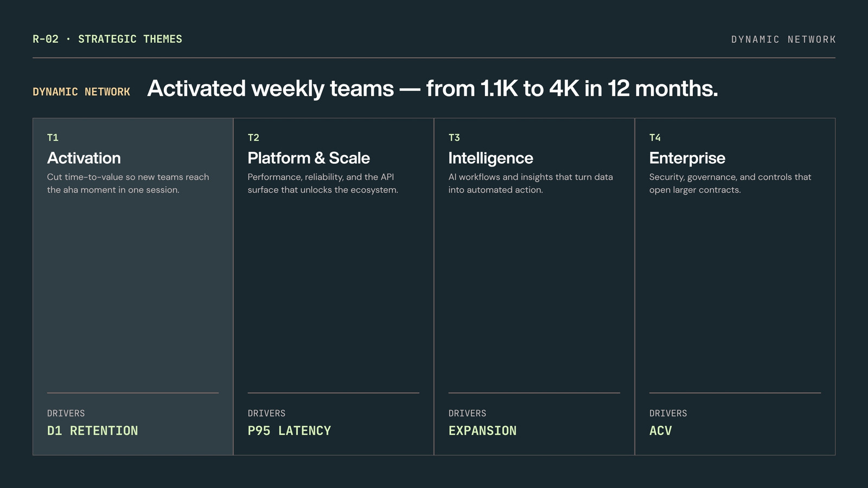Click the yellow 'DYNAMIC NETWORK' label beside headline
This screenshot has width=868, height=488.
tap(81, 92)
